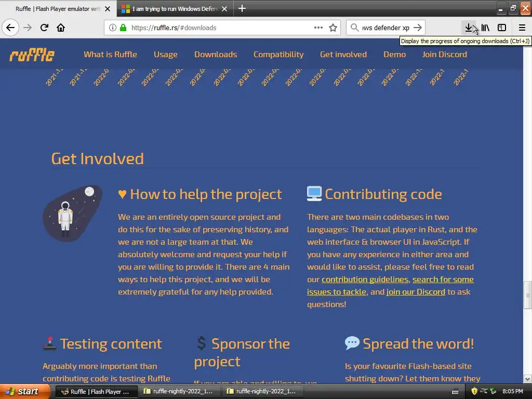Click the Testing content heading

[x=111, y=344]
